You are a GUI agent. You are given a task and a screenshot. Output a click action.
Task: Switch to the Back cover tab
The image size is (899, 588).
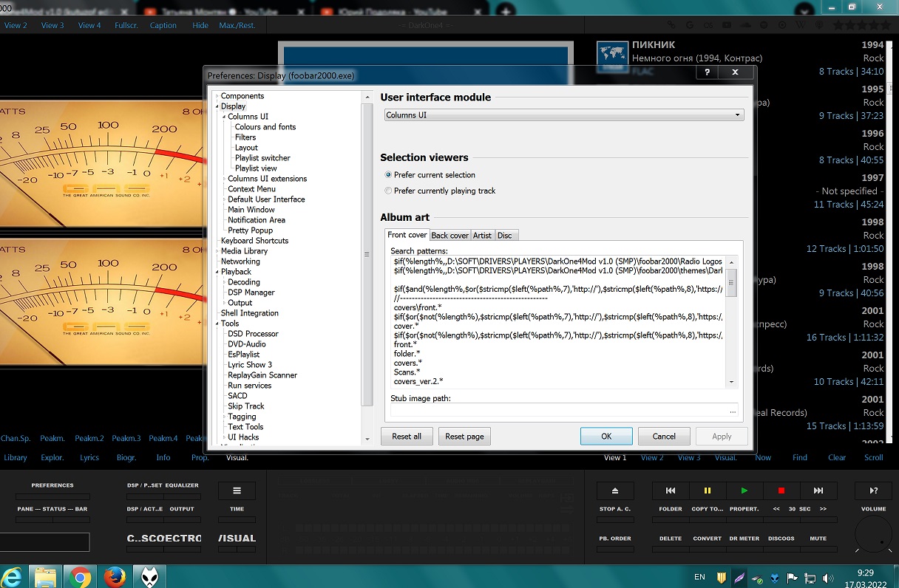pos(449,235)
